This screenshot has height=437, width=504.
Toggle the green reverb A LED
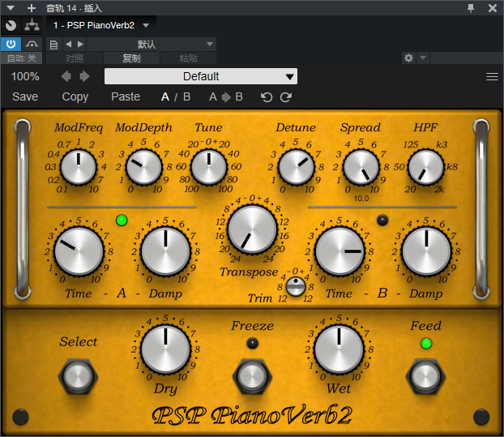click(122, 221)
